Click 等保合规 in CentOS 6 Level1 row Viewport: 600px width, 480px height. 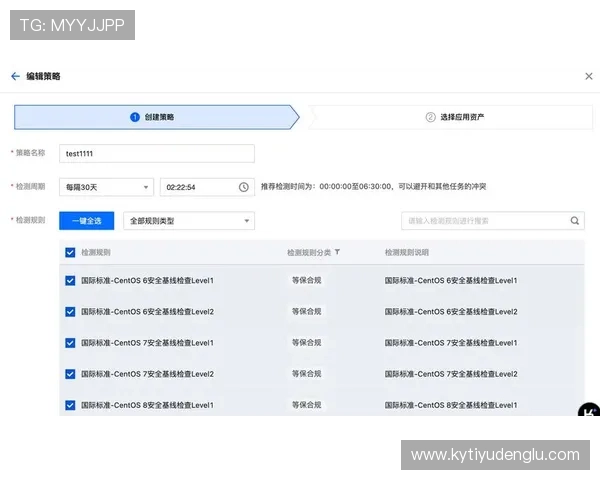click(307, 280)
